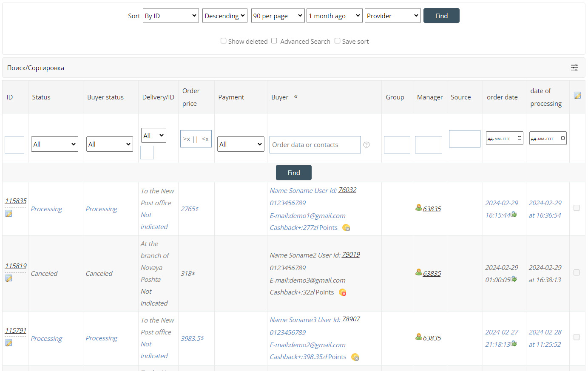Tick the Advanced Search checkbox
588x371 pixels.
tap(274, 41)
